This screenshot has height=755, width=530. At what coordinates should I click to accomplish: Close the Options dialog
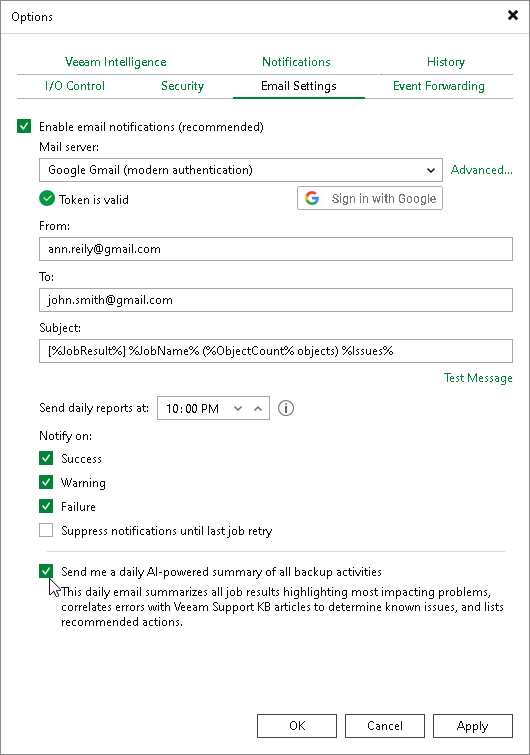coord(513,15)
